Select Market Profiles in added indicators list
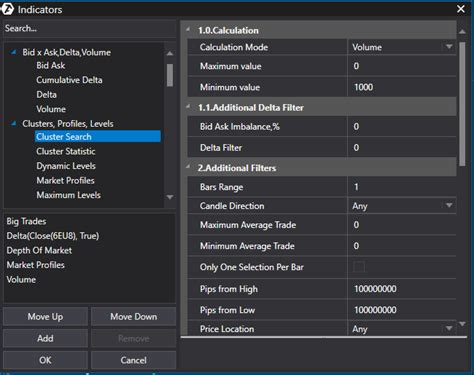The image size is (474, 375). 35,265
